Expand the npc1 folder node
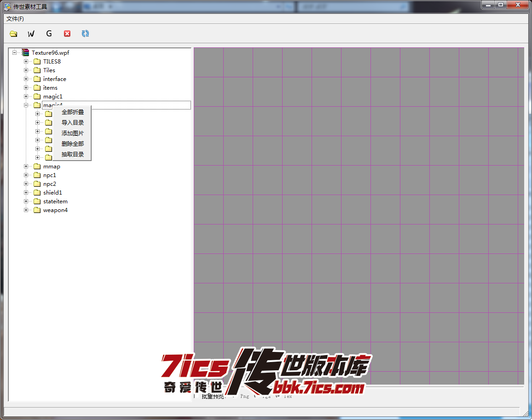This screenshot has height=420, width=532. (x=26, y=175)
